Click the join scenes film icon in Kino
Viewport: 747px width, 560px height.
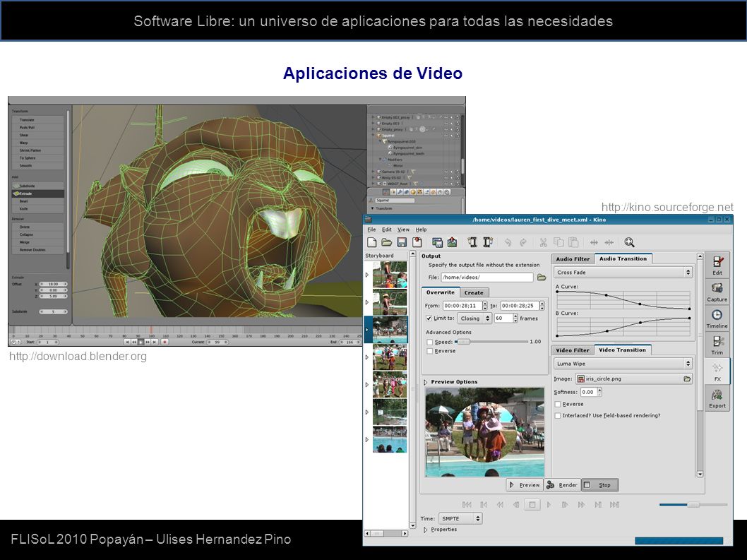[x=488, y=242]
